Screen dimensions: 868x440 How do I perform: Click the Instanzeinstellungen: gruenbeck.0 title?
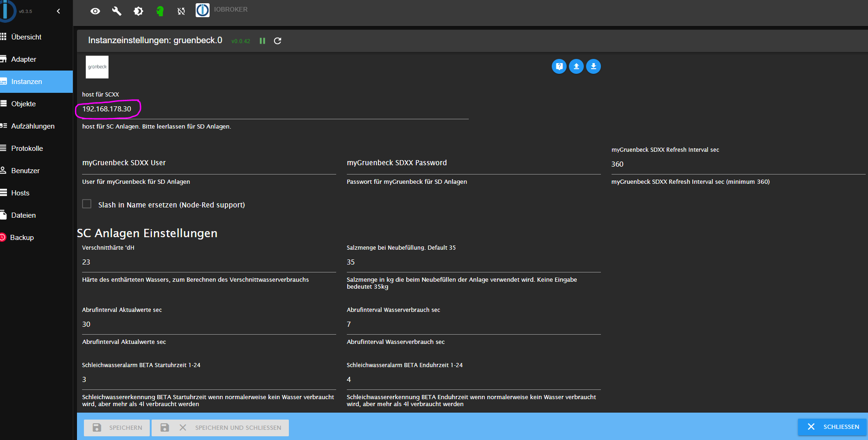click(x=155, y=40)
